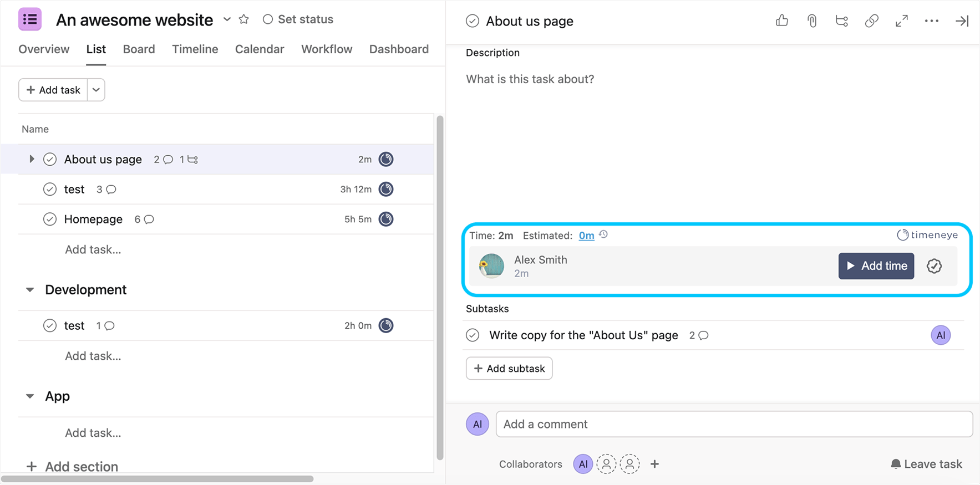Switch to the Board tab

point(139,49)
